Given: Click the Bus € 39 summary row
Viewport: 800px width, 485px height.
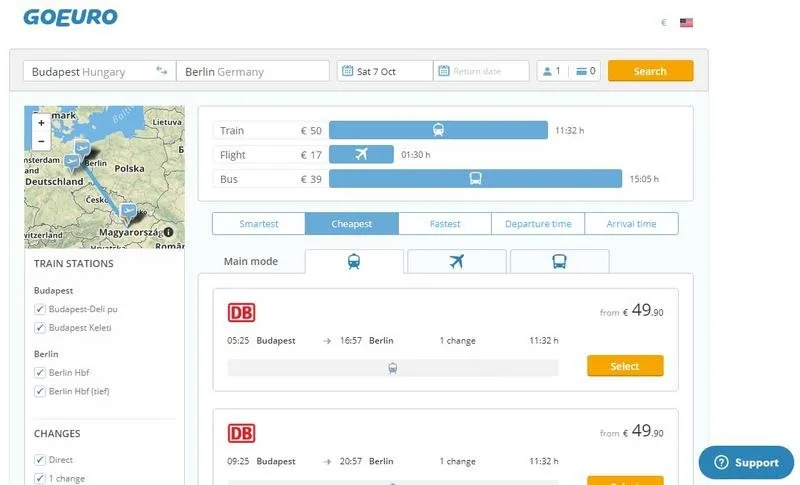Looking at the screenshot, I should (270, 179).
